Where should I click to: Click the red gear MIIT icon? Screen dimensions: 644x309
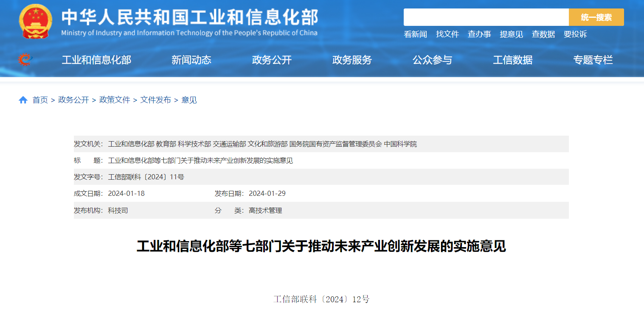[x=25, y=60]
